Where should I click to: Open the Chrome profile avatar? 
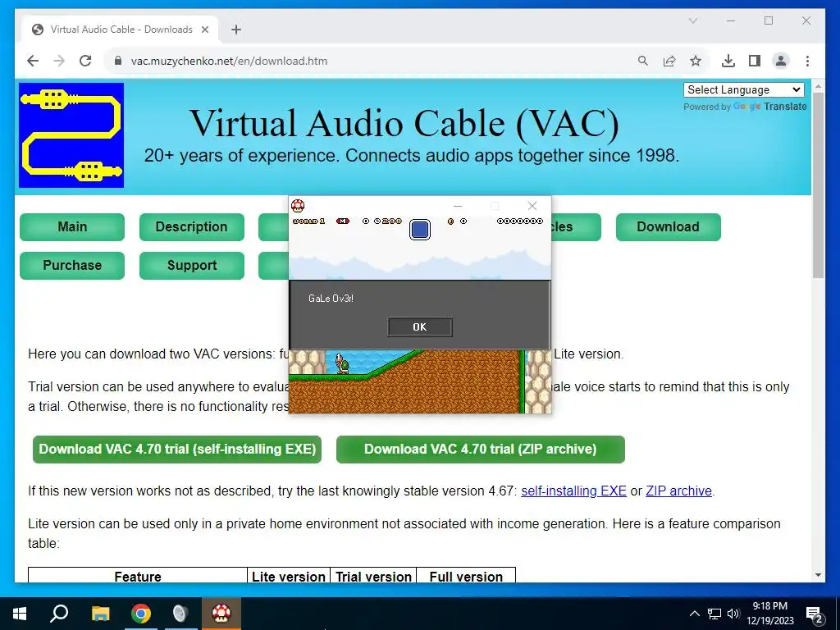click(781, 61)
